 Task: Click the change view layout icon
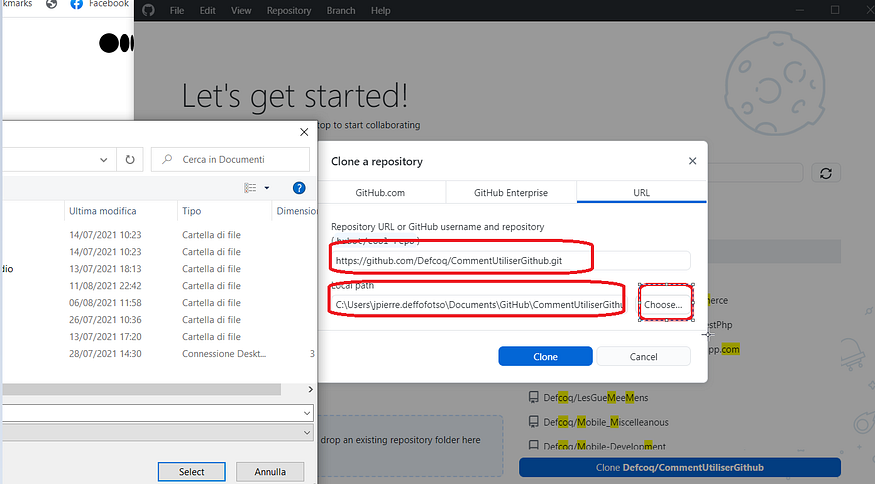[x=250, y=188]
